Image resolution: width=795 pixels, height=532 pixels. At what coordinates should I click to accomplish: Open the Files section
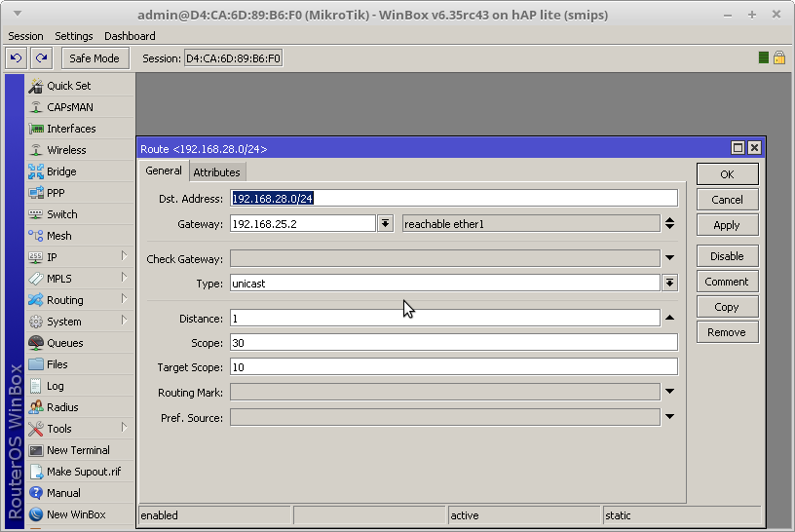pyautogui.click(x=80, y=364)
